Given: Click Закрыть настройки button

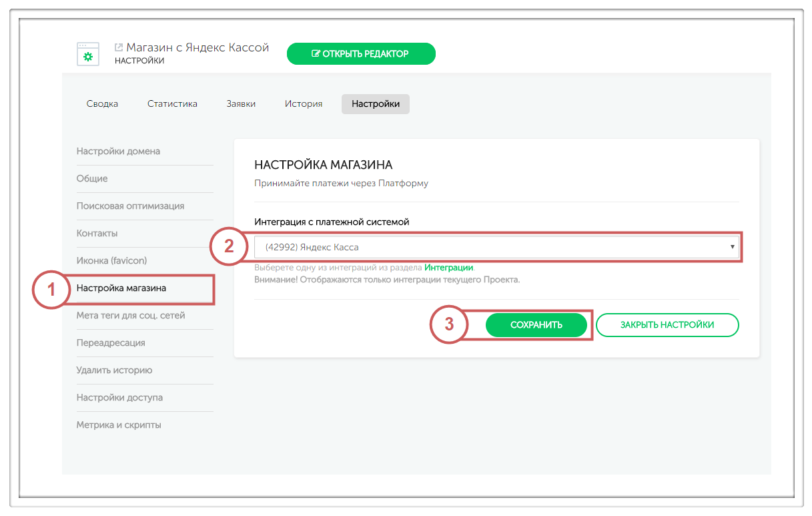Looking at the screenshot, I should click(x=667, y=325).
